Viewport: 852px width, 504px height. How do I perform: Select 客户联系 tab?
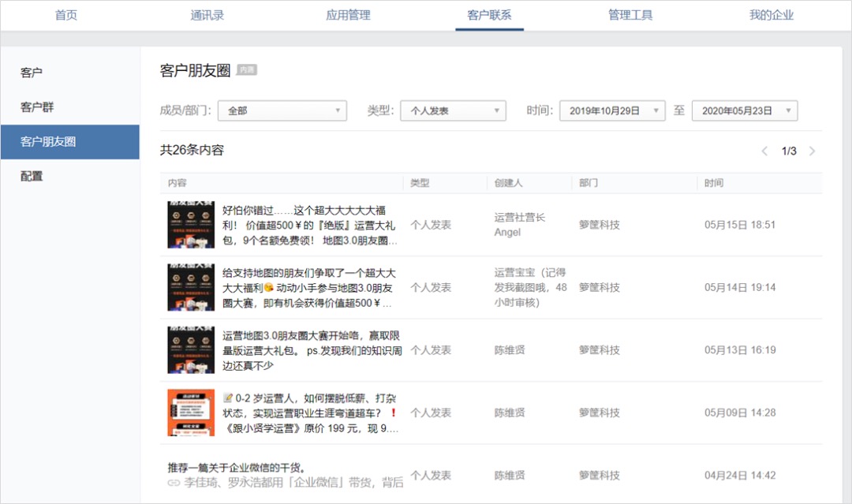(x=489, y=15)
